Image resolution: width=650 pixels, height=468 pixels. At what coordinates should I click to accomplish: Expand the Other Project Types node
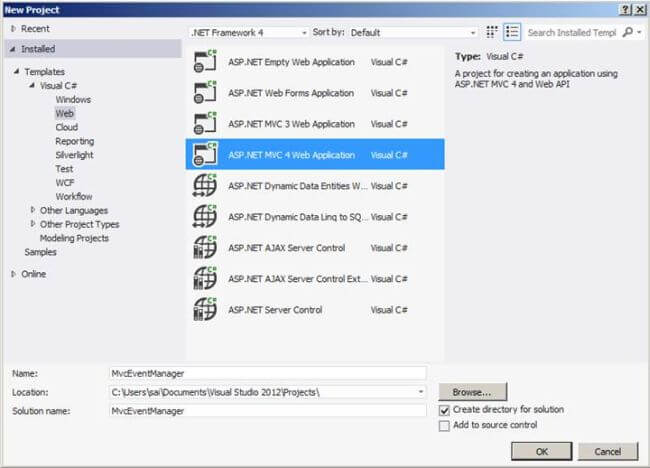[x=32, y=224]
